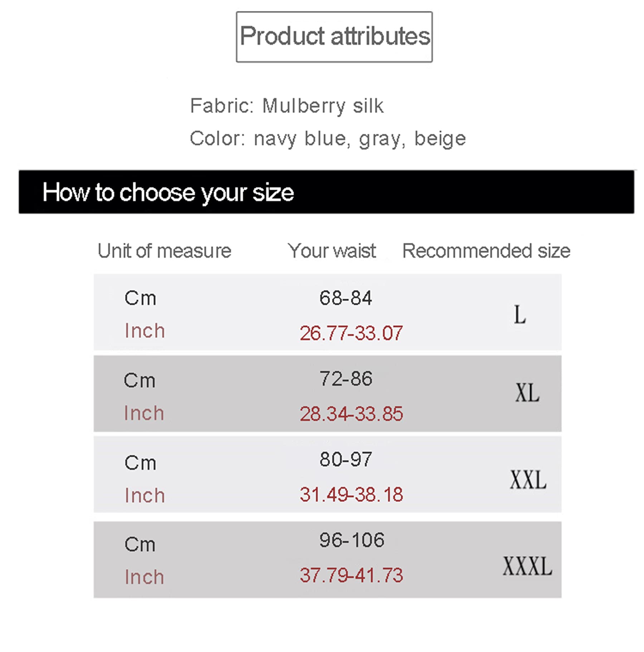The width and height of the screenshot is (644, 652).
Task: Select the Fabric: Mulberry silk text
Action: [x=287, y=106]
